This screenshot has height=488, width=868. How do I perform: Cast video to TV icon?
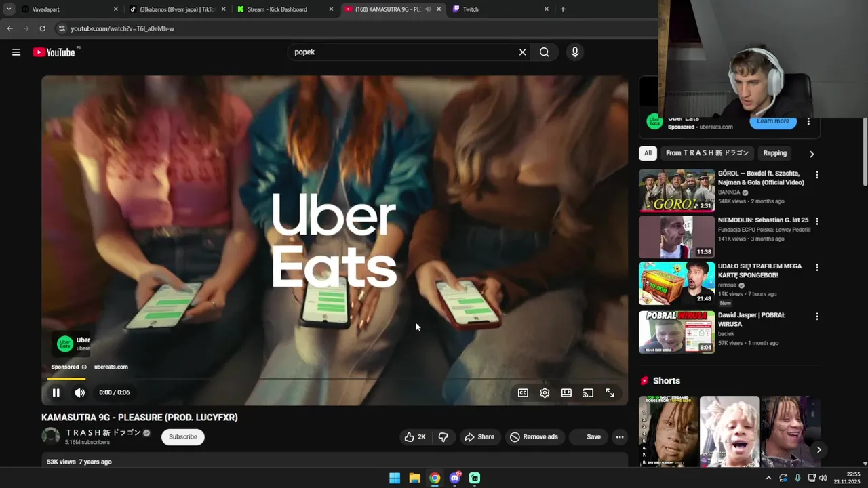pos(588,392)
